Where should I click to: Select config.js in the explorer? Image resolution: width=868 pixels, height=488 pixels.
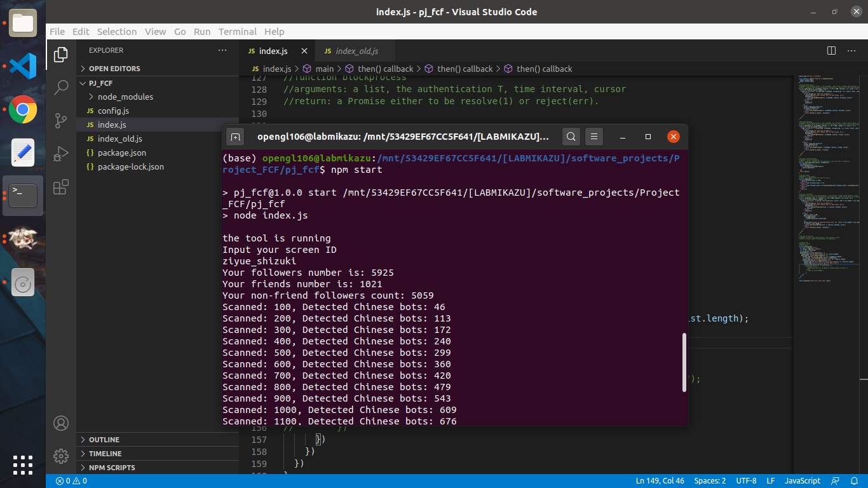coord(158,111)
